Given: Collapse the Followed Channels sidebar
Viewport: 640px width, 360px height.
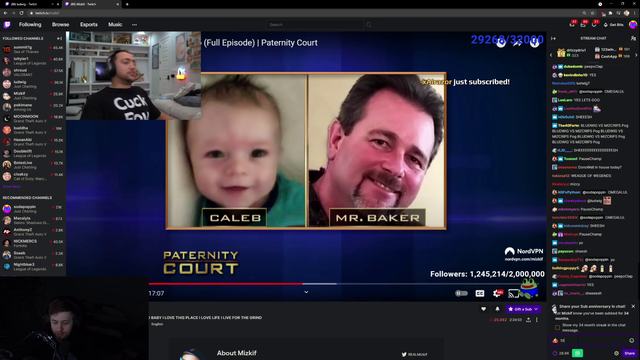Looking at the screenshot, I should (60, 38).
